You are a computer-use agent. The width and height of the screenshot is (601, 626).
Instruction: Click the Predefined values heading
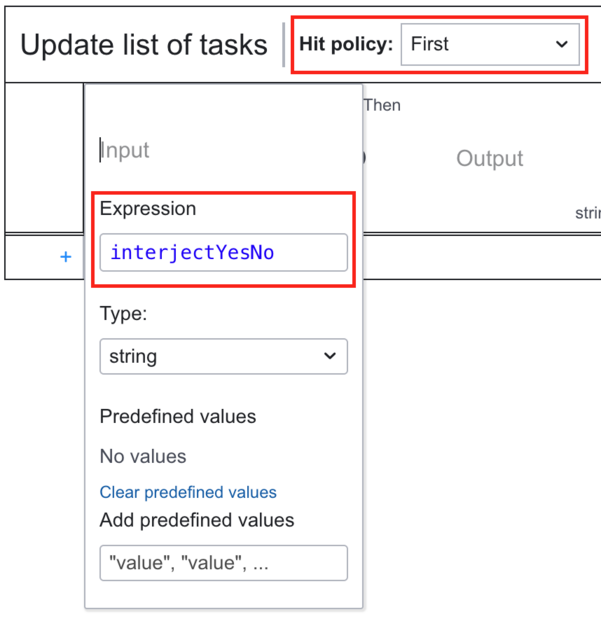pos(178,416)
